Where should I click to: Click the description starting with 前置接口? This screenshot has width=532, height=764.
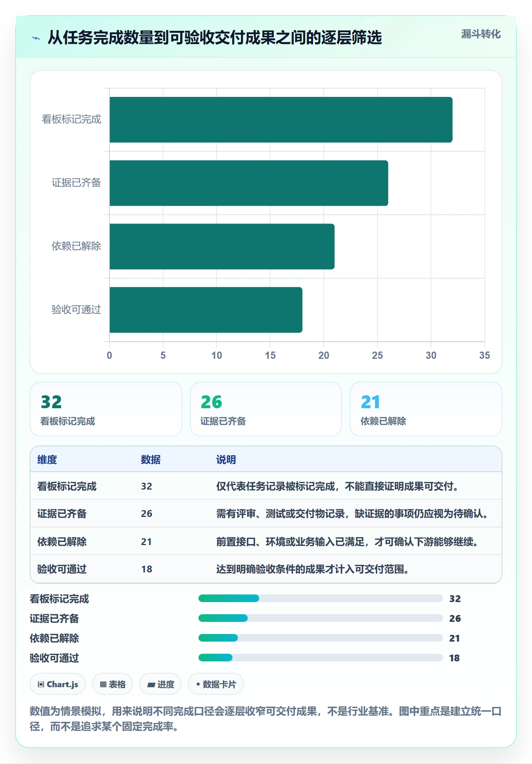click(347, 542)
